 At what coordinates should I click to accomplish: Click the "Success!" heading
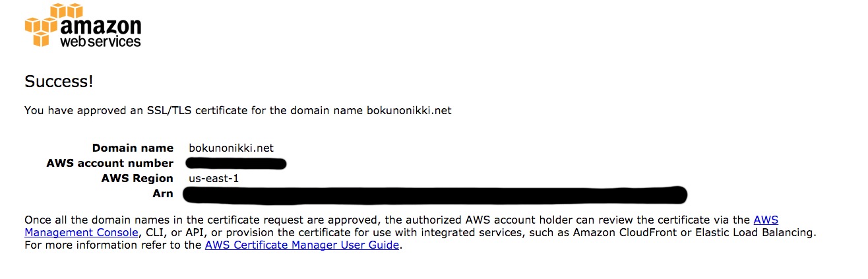pos(59,81)
